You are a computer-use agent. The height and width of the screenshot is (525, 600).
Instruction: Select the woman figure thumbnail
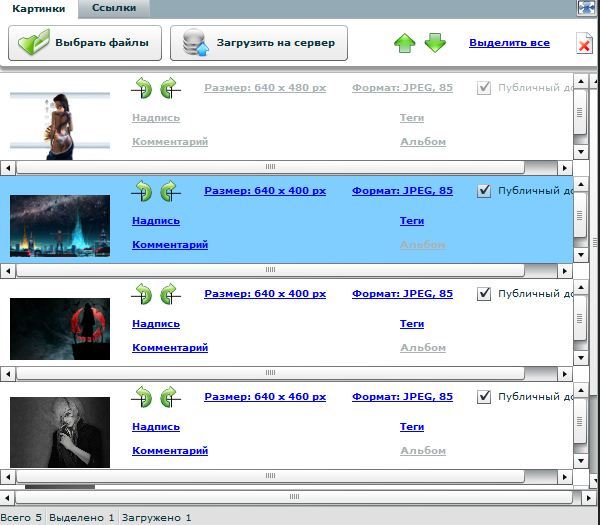tap(60, 126)
